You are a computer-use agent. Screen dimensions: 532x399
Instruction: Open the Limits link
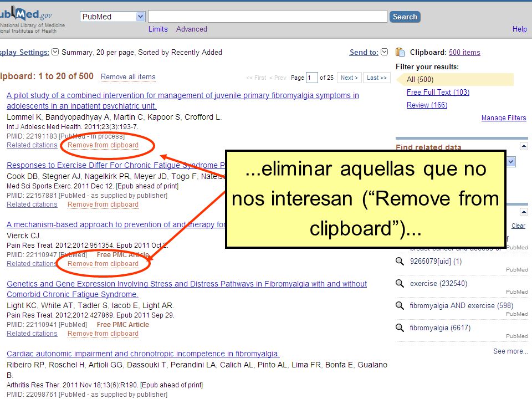[x=158, y=29]
